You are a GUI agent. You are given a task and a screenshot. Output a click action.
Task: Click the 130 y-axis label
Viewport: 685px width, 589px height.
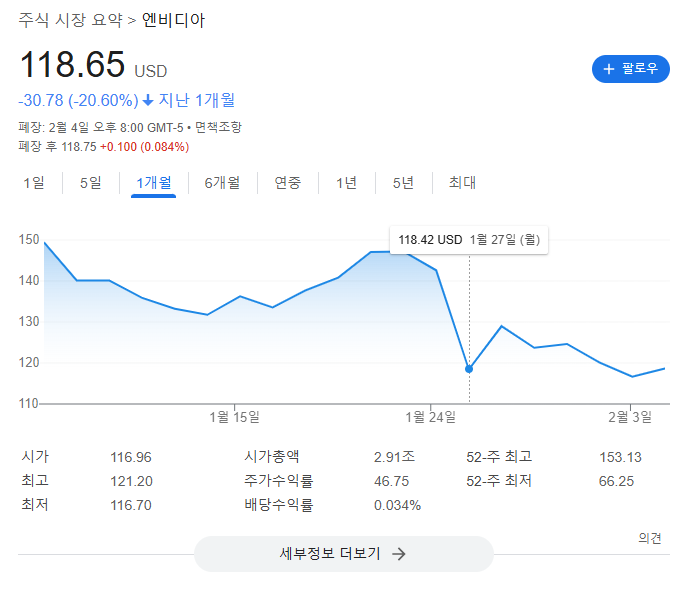(x=29, y=322)
